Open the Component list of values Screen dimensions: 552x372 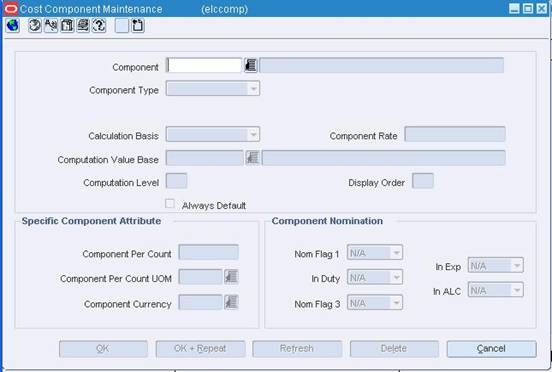[251, 65]
